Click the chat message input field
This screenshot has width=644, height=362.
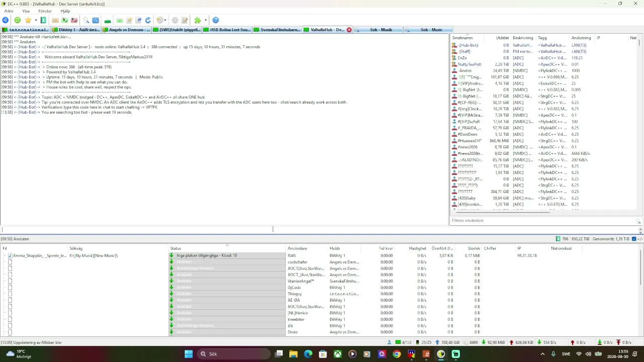click(320, 230)
